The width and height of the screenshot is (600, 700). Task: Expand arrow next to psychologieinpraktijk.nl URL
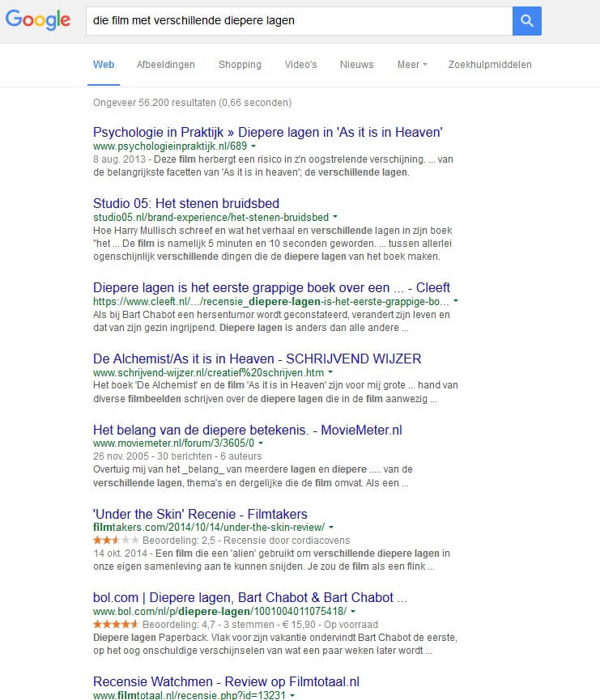point(253,146)
